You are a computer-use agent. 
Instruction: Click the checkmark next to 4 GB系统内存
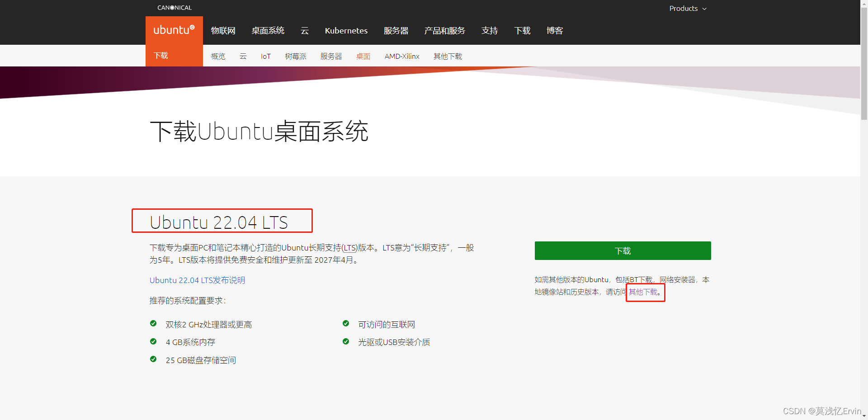point(153,341)
